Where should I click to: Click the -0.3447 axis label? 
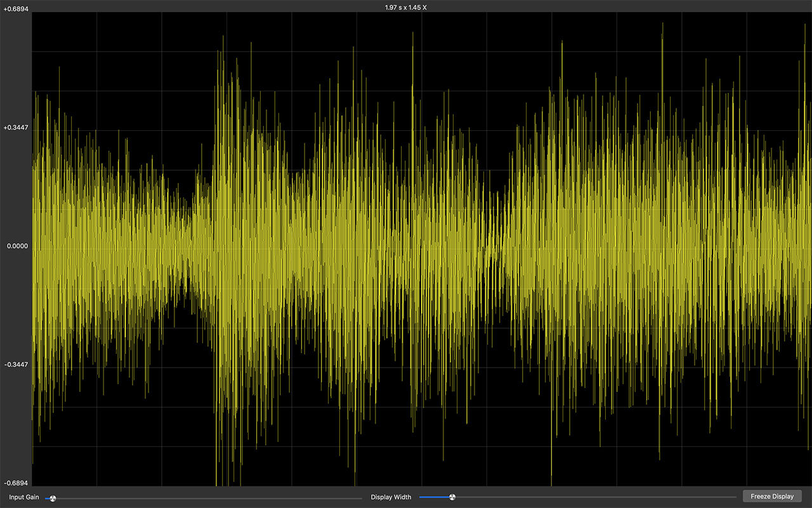coord(15,364)
